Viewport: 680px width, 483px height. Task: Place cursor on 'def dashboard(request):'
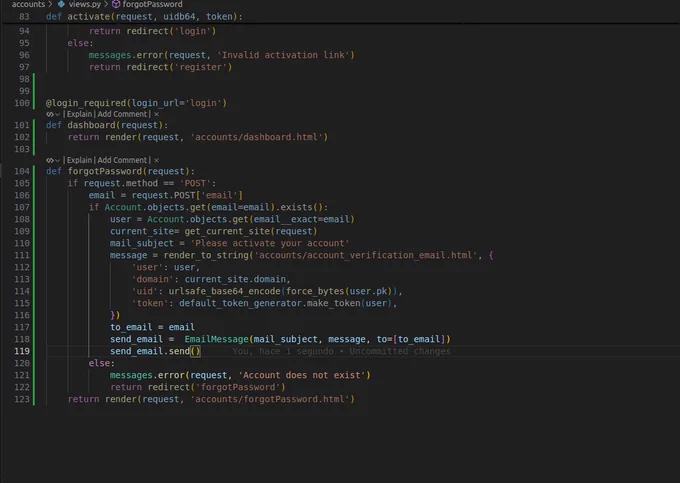(x=107, y=125)
